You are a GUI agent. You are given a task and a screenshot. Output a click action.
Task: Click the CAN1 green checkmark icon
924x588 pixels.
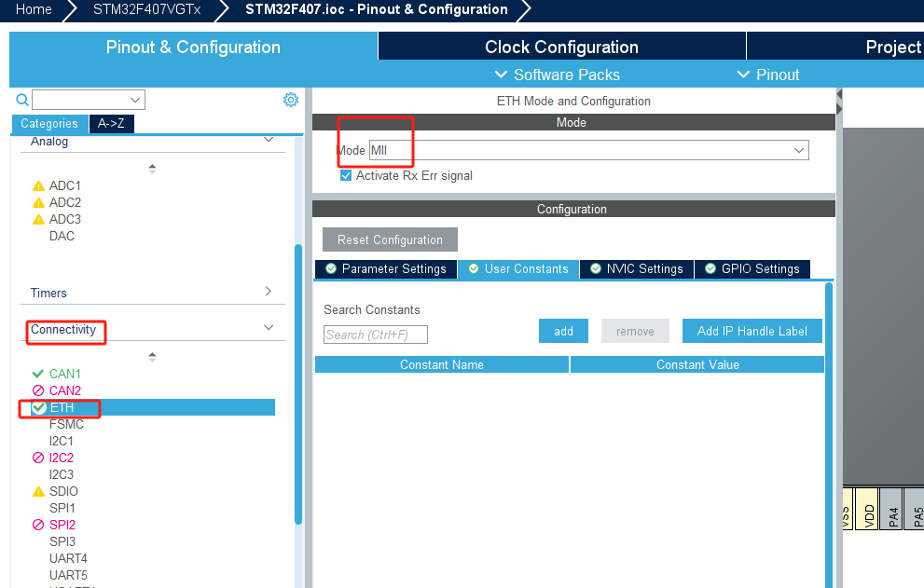tap(37, 374)
